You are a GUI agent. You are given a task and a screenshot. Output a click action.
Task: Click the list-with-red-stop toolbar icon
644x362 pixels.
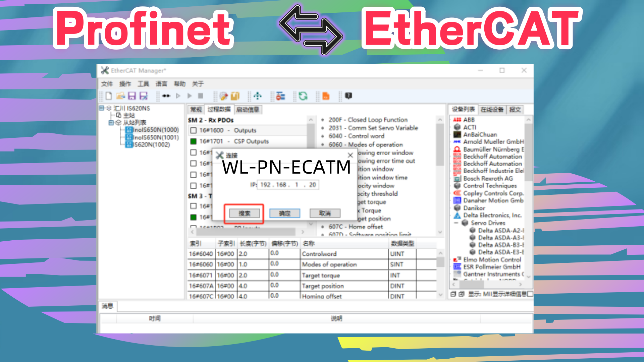(280, 96)
